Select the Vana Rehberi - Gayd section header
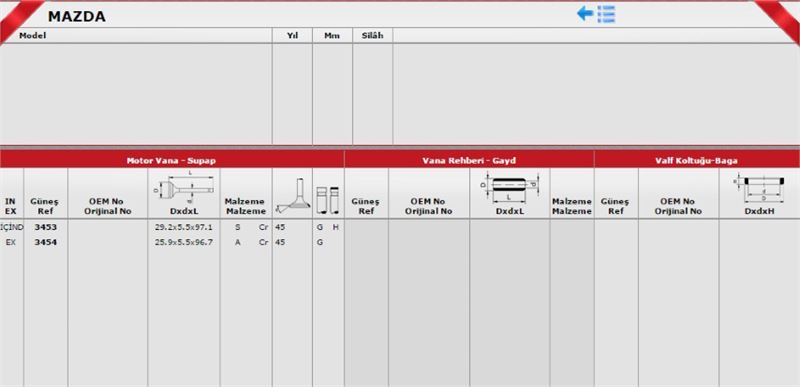This screenshot has height=387, width=800. pos(469,161)
